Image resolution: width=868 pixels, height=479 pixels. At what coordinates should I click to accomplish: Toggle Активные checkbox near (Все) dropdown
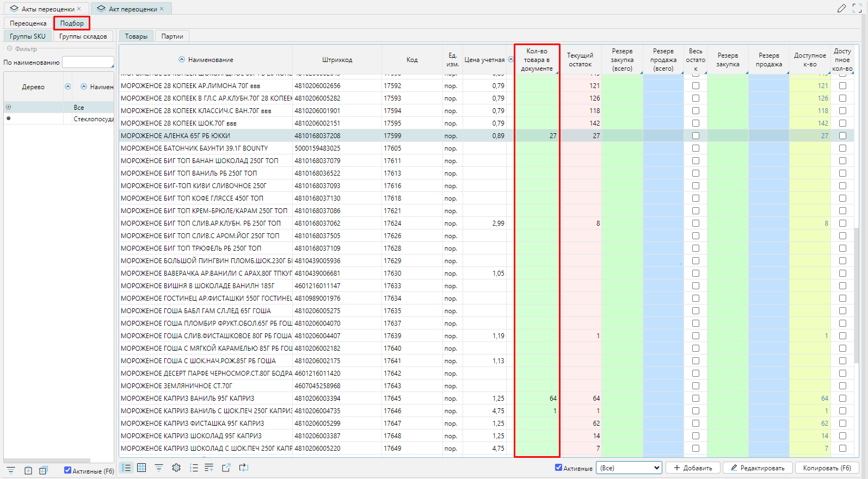coord(558,468)
